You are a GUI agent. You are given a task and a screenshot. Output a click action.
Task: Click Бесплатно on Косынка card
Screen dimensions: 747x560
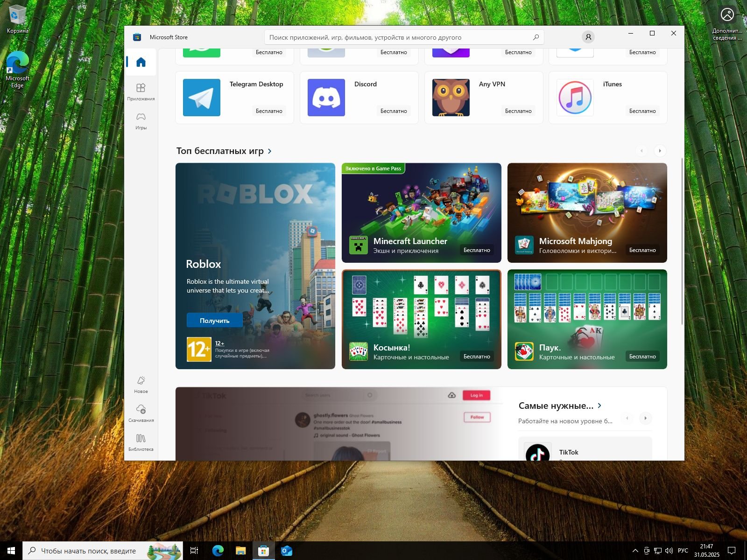pos(477,357)
